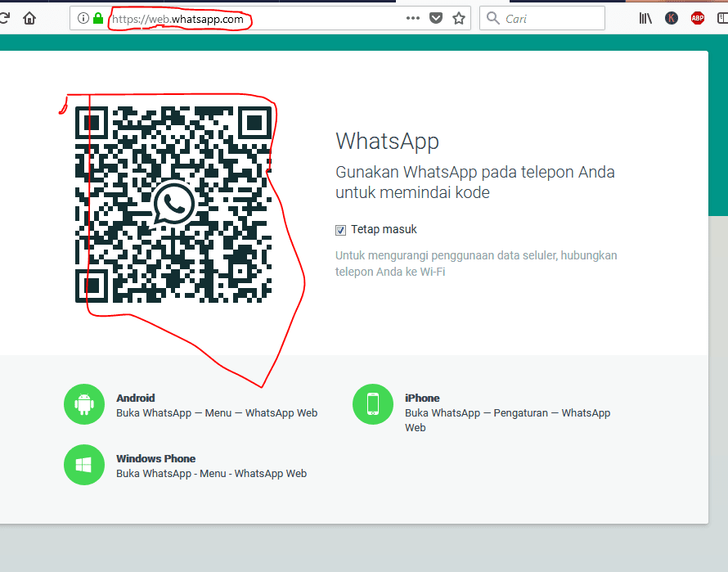
Task: Click 'Buka WhatsApp - Menu - WhatsApp Web' text
Action: point(211,474)
